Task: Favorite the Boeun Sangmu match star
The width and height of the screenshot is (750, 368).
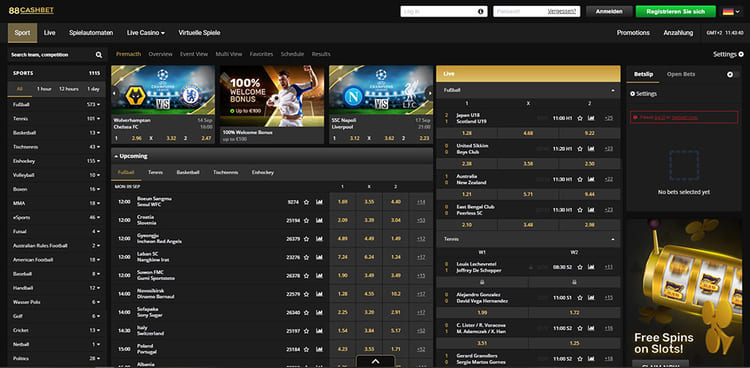Action: click(x=306, y=202)
